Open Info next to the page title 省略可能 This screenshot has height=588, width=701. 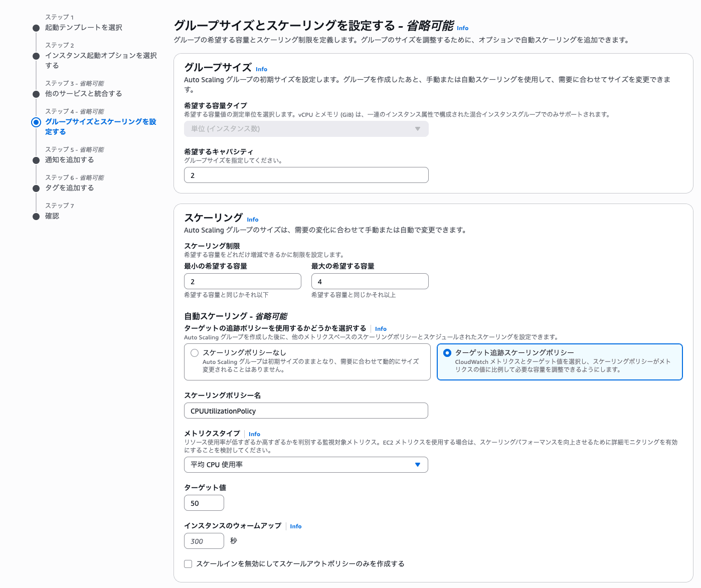(x=462, y=28)
